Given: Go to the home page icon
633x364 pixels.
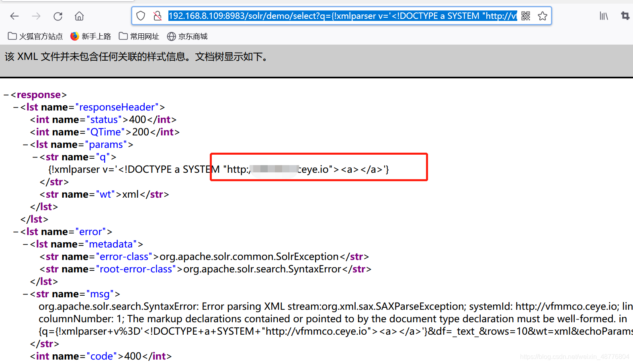Looking at the screenshot, I should [79, 16].
